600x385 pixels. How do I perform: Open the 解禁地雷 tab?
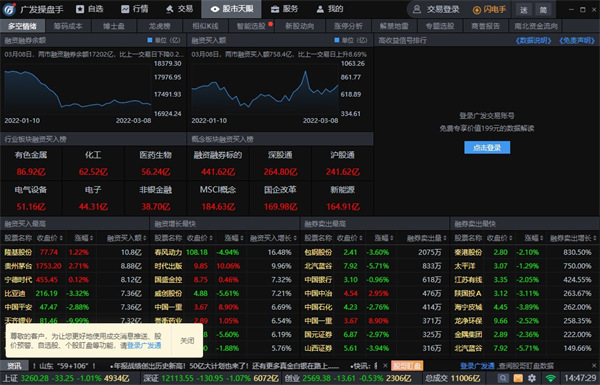(394, 26)
